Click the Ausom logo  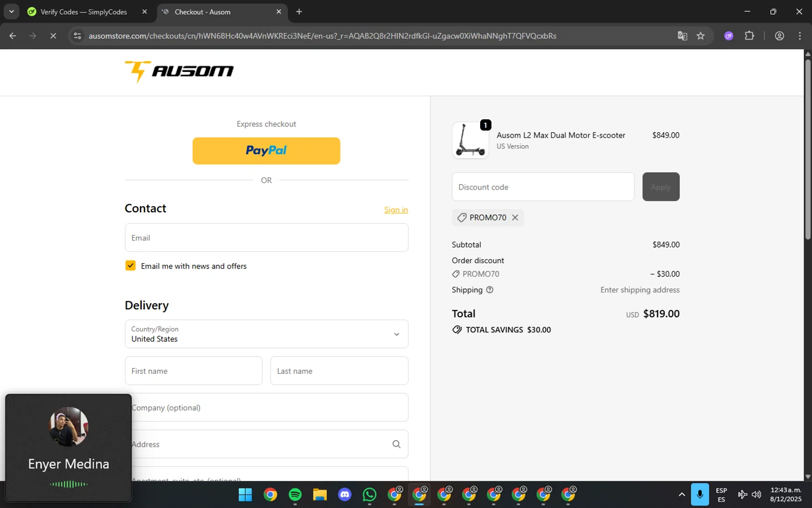tap(179, 71)
